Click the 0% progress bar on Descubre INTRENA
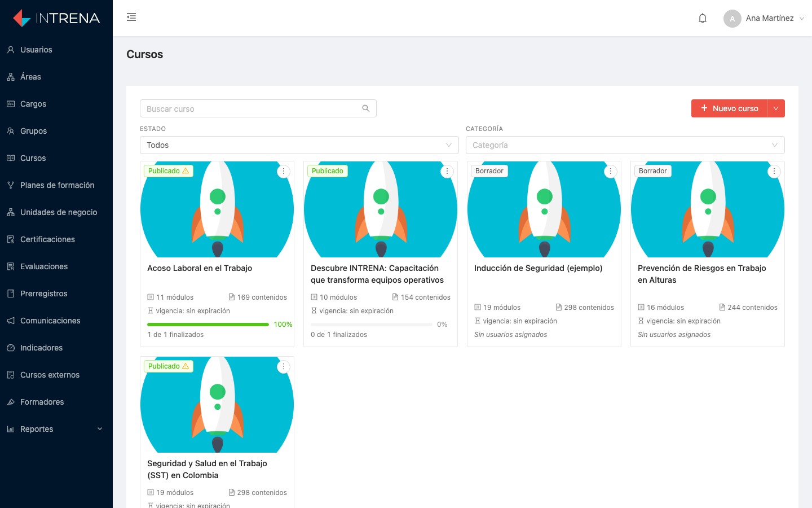Screen dimensions: 812x508 coord(372,325)
